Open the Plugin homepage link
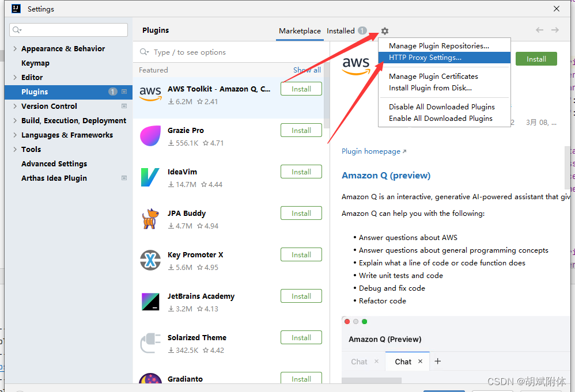This screenshot has width=575, height=392. [374, 151]
